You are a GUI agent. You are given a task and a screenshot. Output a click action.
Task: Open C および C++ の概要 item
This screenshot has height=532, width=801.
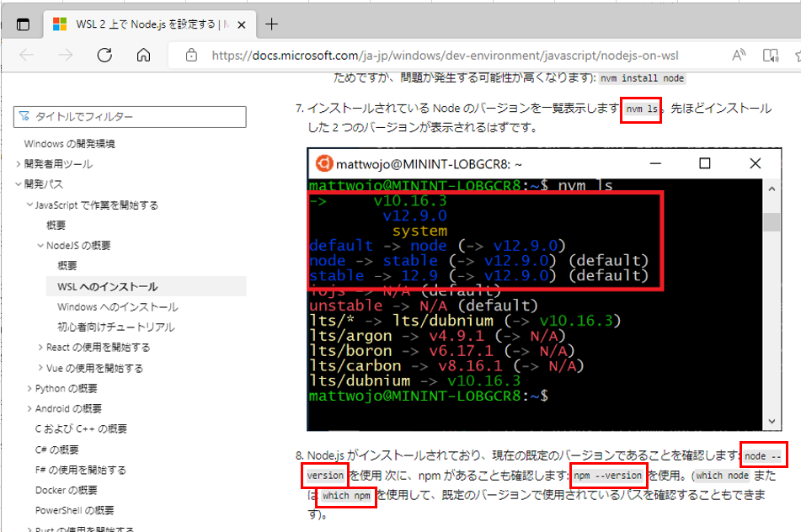tap(81, 428)
